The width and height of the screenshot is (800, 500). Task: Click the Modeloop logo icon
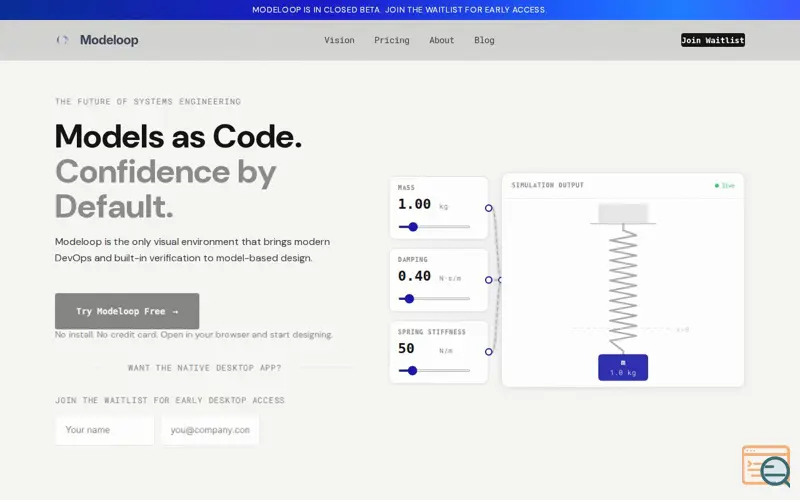62,40
